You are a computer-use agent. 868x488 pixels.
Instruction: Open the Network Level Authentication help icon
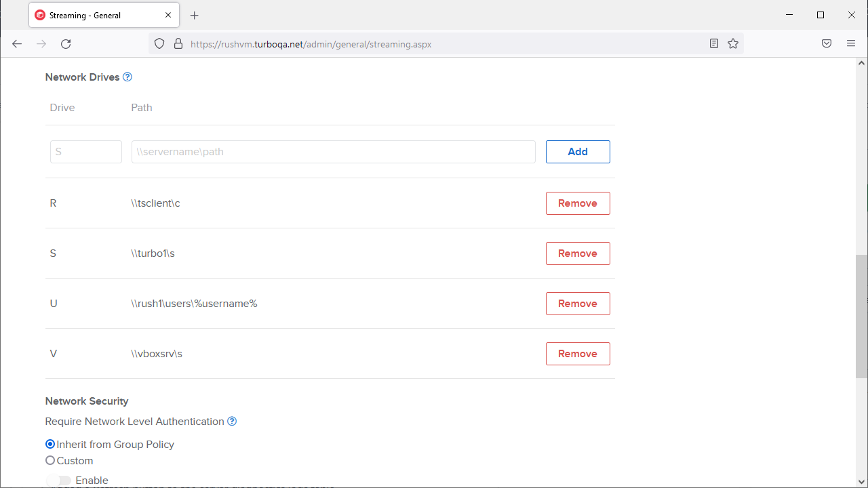[x=232, y=422]
